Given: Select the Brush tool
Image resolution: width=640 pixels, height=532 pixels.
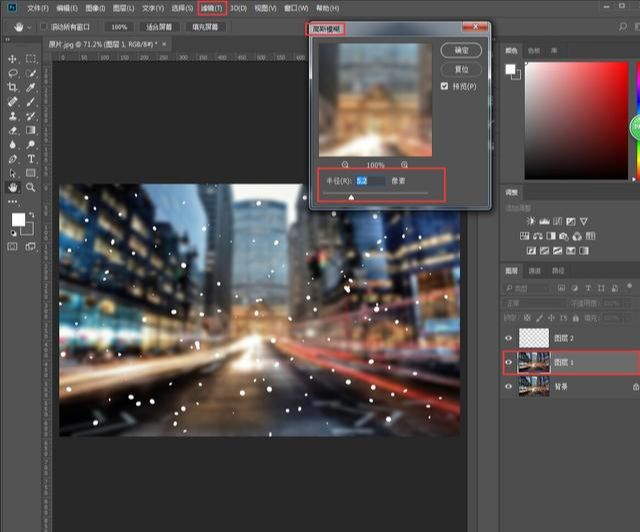Looking at the screenshot, I should 31,101.
